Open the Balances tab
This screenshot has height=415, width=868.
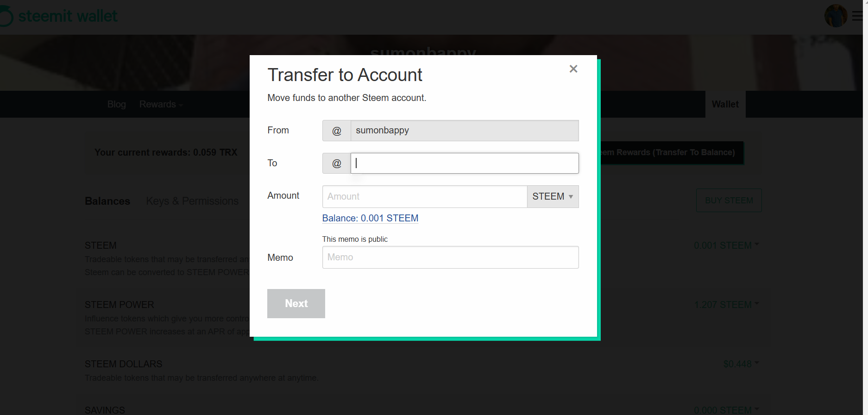(107, 201)
